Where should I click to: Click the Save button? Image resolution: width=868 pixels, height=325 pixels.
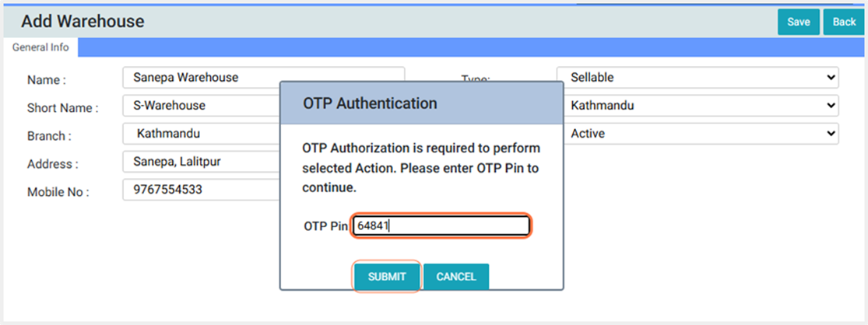click(x=798, y=22)
